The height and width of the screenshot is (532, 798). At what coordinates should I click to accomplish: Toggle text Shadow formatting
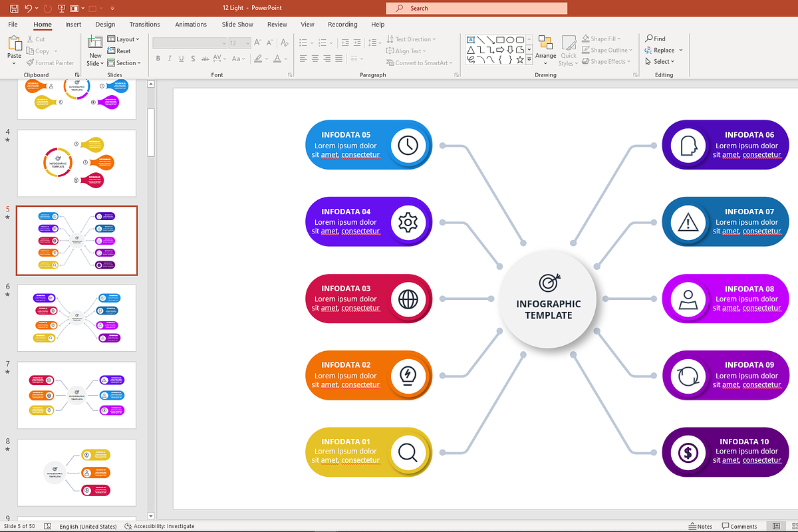pos(194,59)
